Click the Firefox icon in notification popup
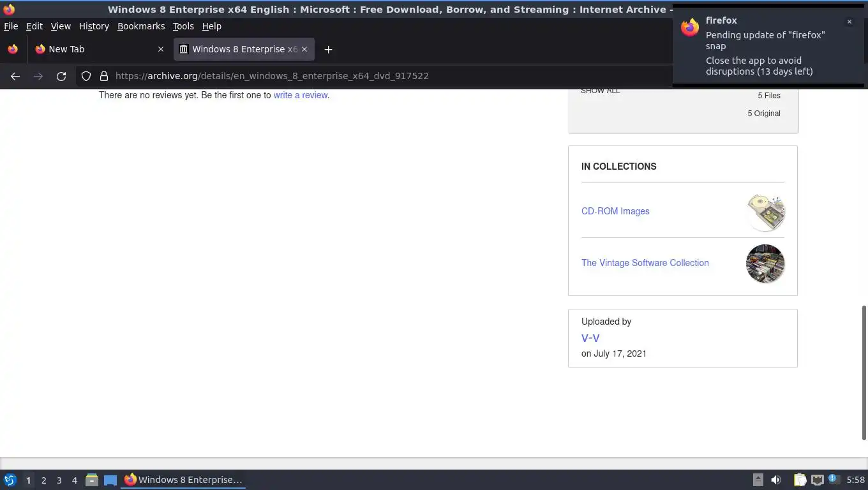The height and width of the screenshot is (490, 868). 690,27
